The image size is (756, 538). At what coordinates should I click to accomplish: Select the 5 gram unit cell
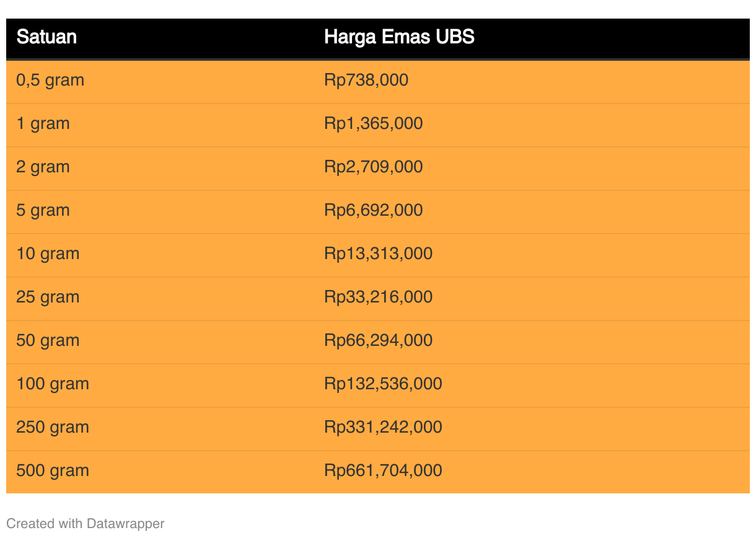click(43, 211)
